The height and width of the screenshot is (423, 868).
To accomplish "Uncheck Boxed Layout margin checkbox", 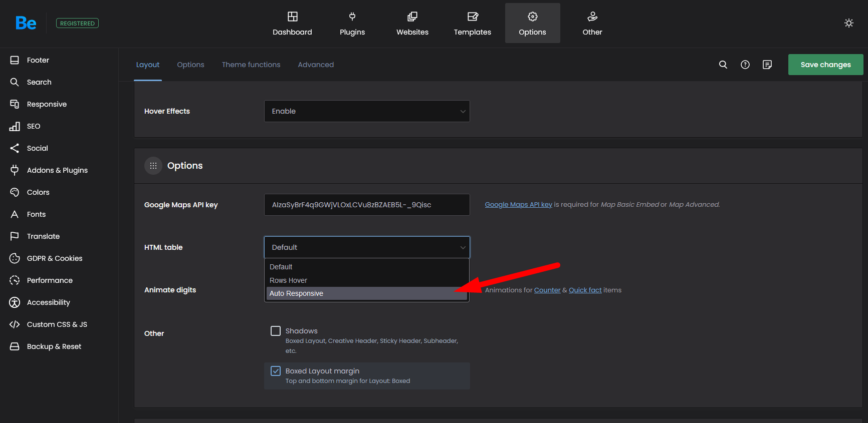I will [276, 371].
